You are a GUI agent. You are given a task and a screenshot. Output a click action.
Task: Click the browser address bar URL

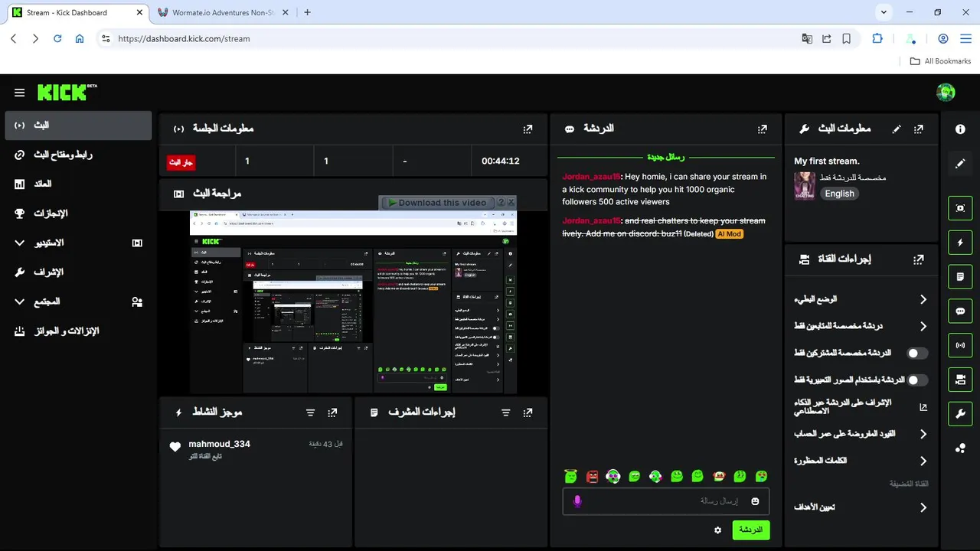184,38
